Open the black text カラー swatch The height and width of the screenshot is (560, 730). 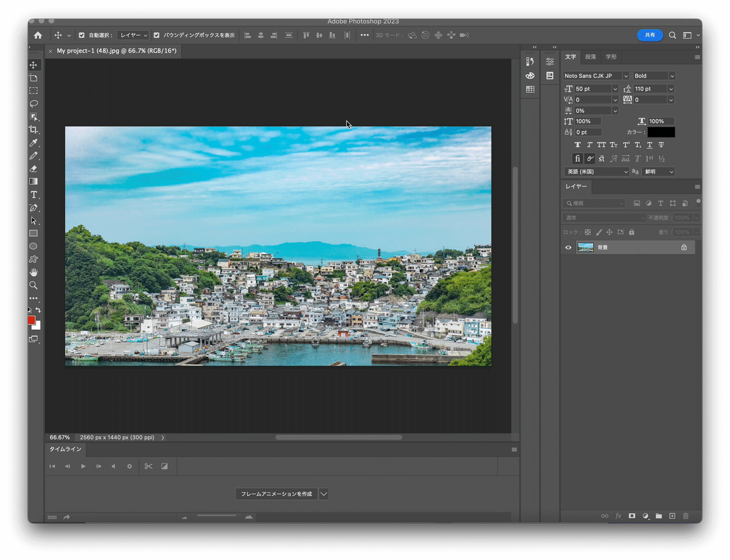(661, 132)
